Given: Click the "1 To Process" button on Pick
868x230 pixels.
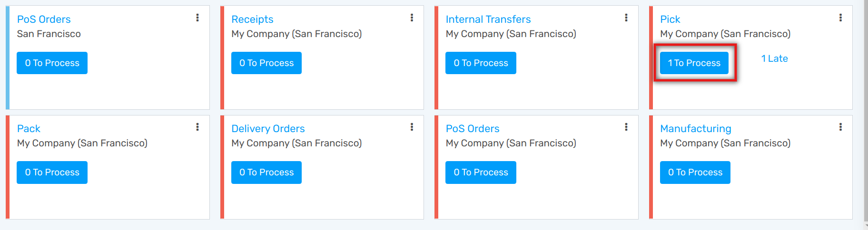Looking at the screenshot, I should point(694,63).
